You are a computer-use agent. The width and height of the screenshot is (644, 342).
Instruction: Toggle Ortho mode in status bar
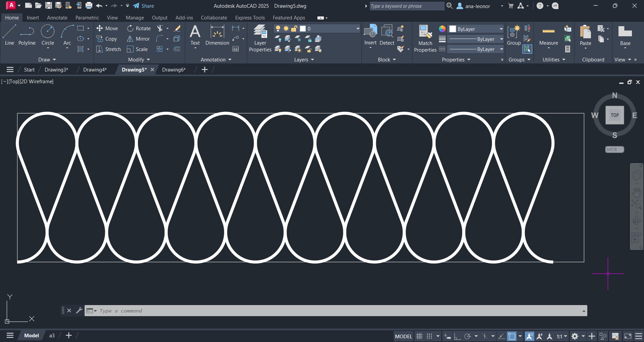coord(457,336)
